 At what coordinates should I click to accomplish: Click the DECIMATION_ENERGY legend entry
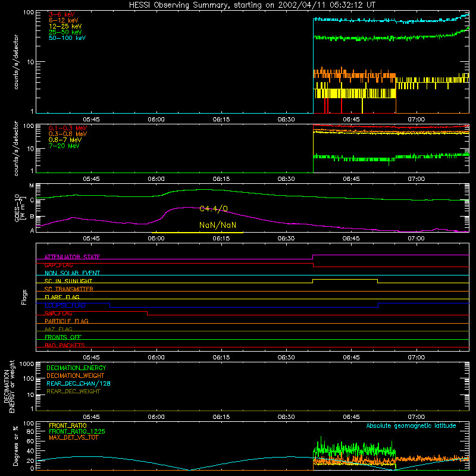coord(76,368)
